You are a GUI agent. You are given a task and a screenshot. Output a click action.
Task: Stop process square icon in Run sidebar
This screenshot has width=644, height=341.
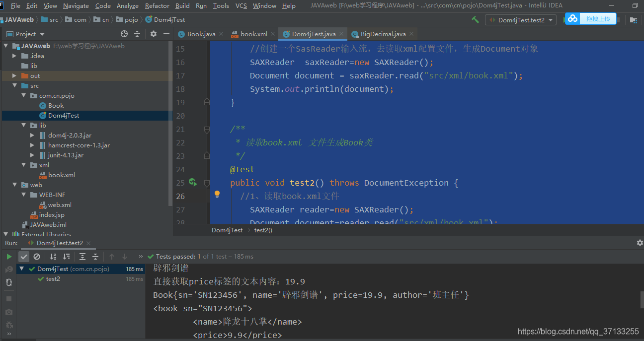coord(9,299)
